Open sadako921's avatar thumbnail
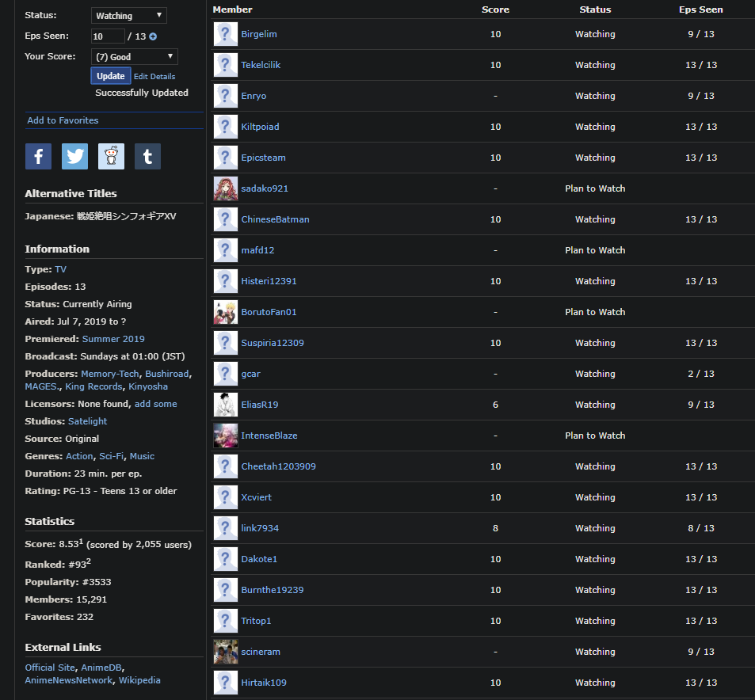The width and height of the screenshot is (755, 700). coord(225,188)
